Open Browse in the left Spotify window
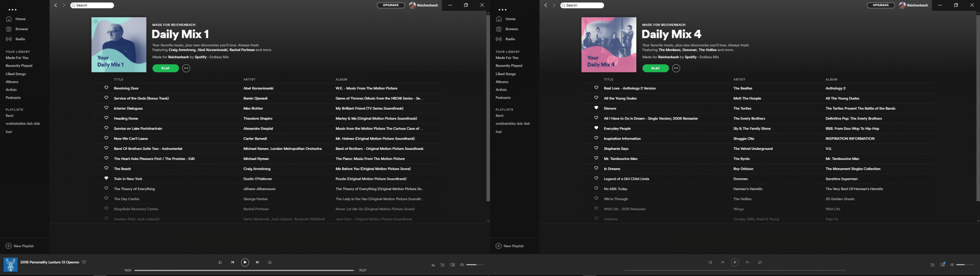This screenshot has height=276, width=980. tap(17, 29)
